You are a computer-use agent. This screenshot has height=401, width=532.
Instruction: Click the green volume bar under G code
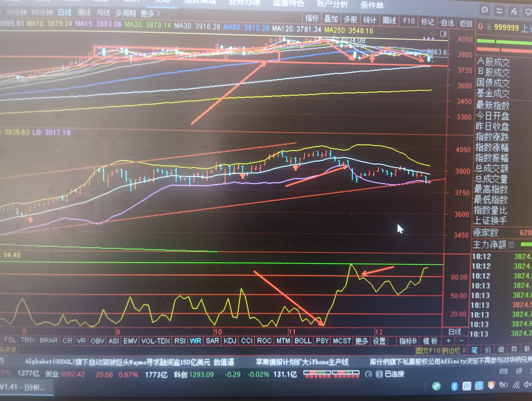point(486,41)
